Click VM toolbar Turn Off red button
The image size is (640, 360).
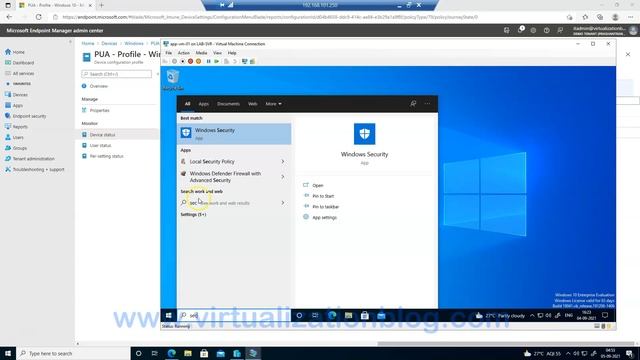(x=190, y=61)
